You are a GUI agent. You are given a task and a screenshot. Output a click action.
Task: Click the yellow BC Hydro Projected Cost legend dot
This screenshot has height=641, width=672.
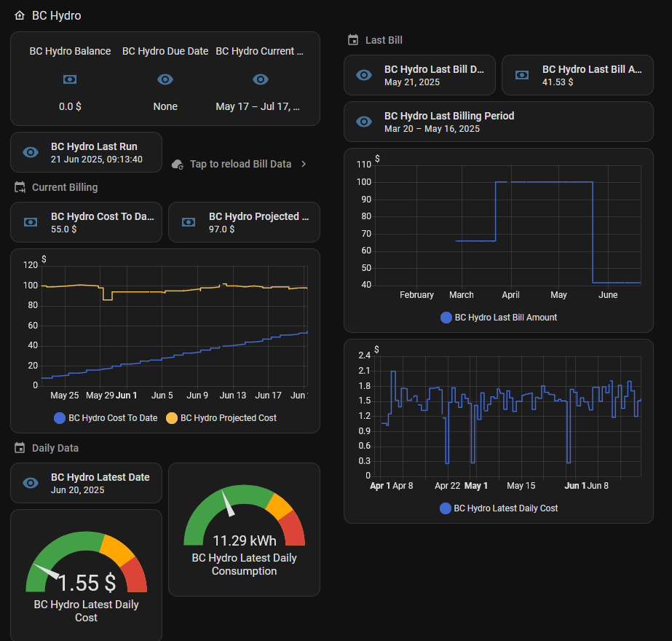click(171, 418)
